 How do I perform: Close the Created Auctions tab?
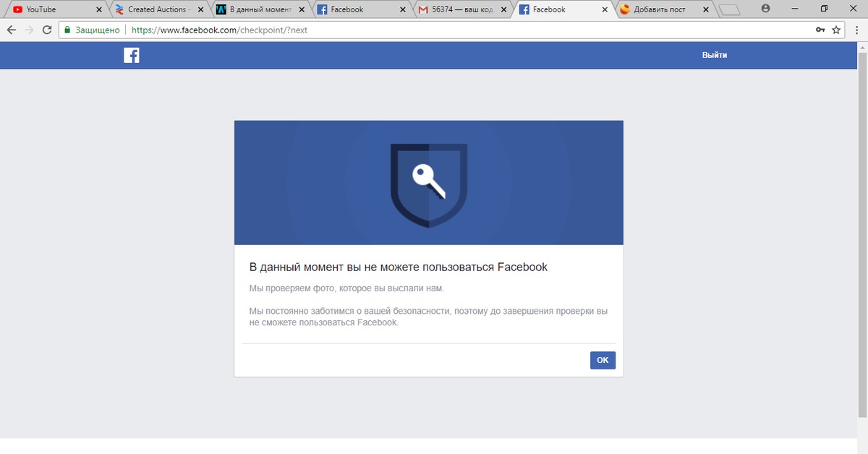[x=200, y=9]
